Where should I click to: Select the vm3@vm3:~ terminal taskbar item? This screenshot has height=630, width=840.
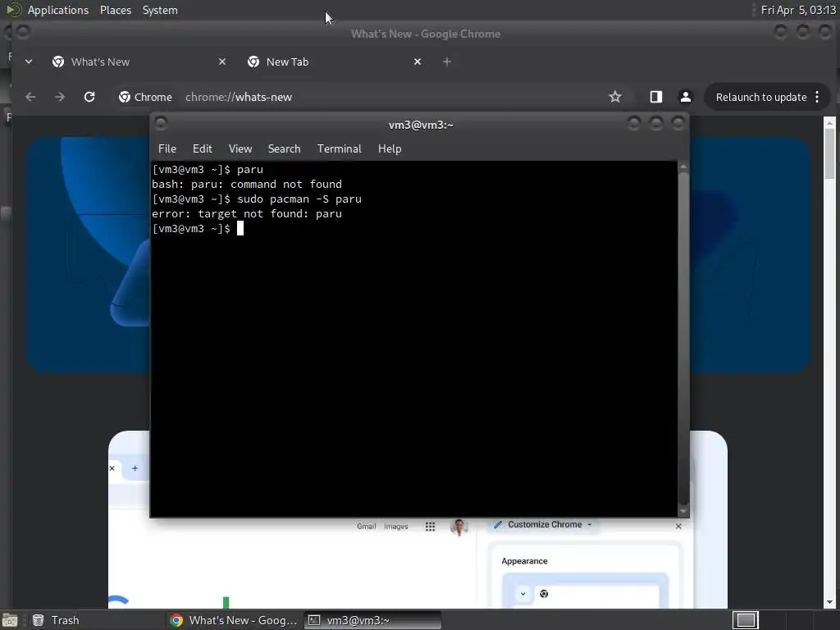pyautogui.click(x=373, y=620)
